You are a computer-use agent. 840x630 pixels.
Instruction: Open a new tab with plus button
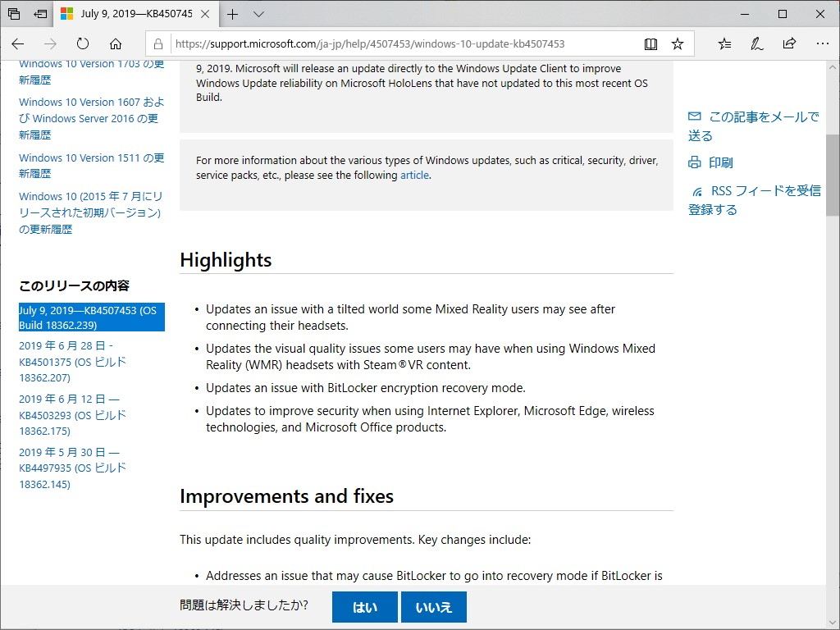click(x=232, y=15)
